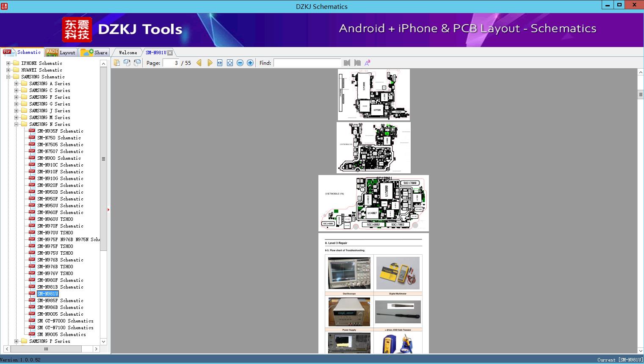
Task: Expand the SAMSUNG P Series folder
Action: click(16, 341)
